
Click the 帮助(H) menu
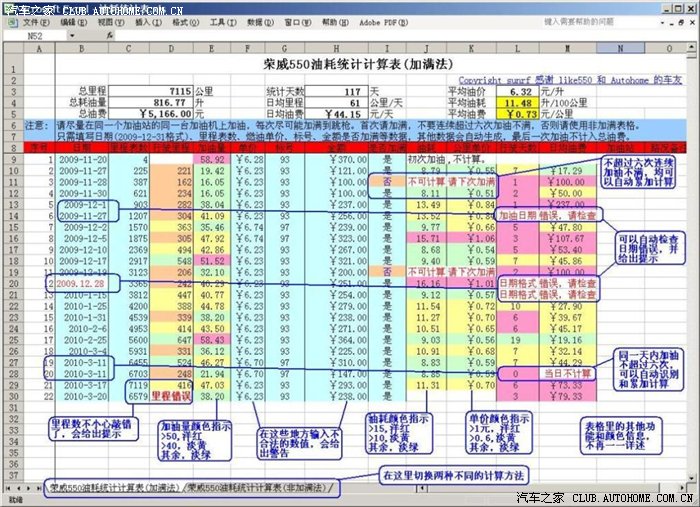333,21
